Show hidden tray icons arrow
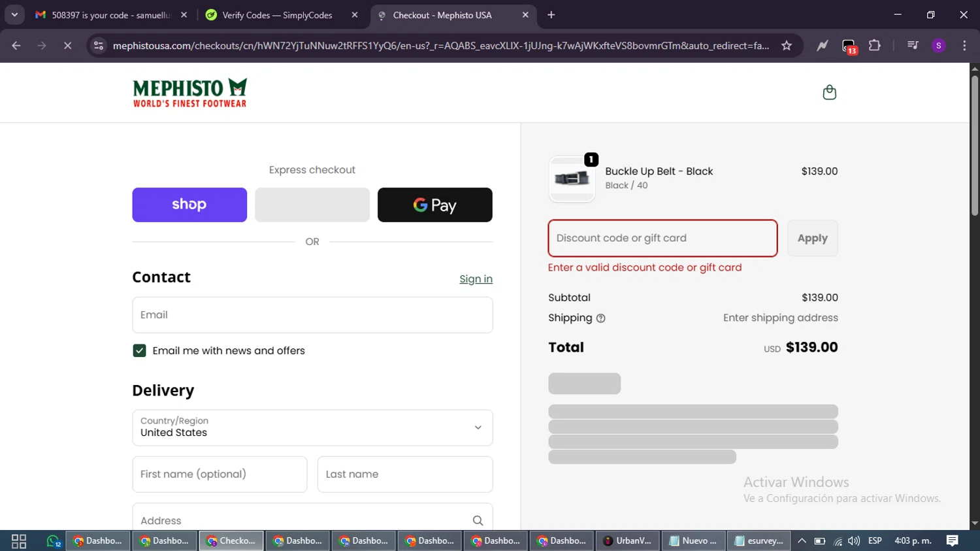 click(802, 541)
